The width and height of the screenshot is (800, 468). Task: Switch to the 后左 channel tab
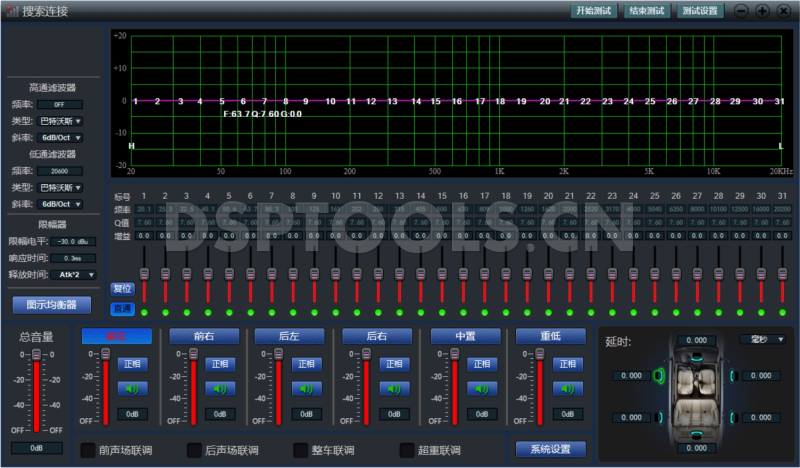click(x=289, y=336)
